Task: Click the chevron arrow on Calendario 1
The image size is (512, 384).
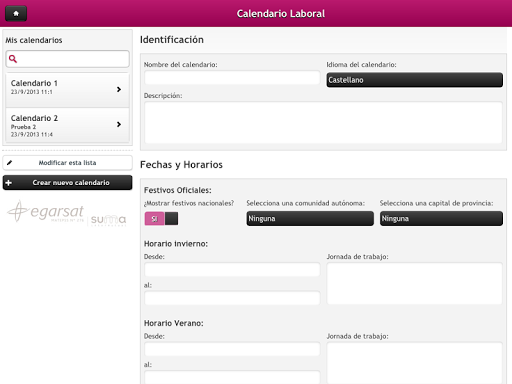Action: coord(119,89)
